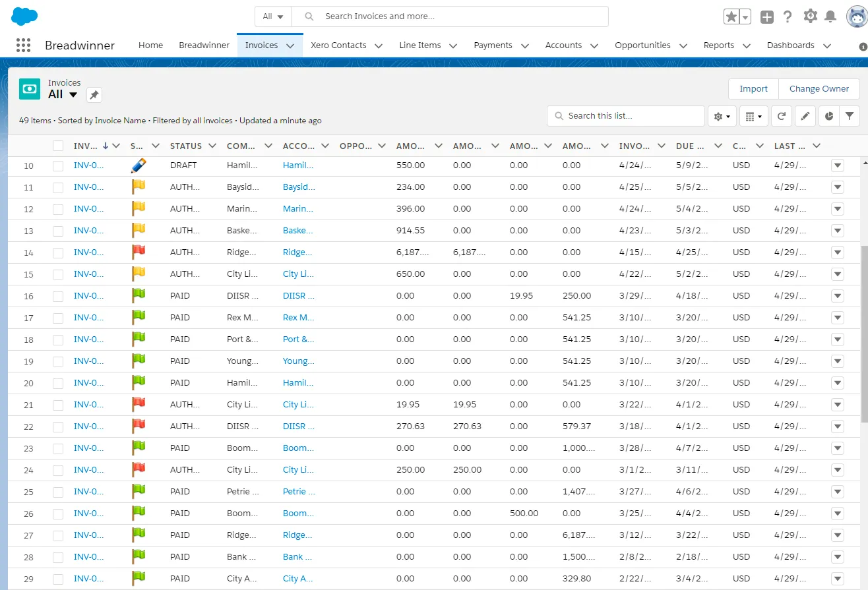The height and width of the screenshot is (590, 868).
Task: Open the All search scope dropdown
Action: 273,16
